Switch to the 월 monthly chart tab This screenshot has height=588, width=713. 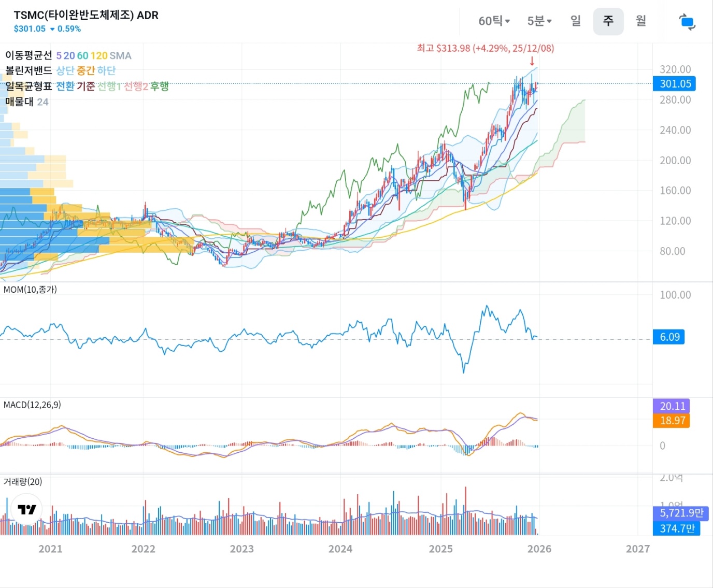641,21
